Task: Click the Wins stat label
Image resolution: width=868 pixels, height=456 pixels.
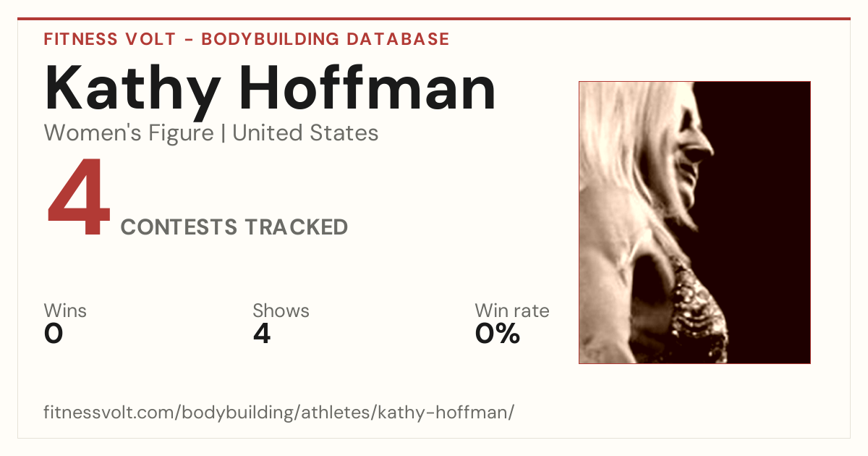Action: 65,311
